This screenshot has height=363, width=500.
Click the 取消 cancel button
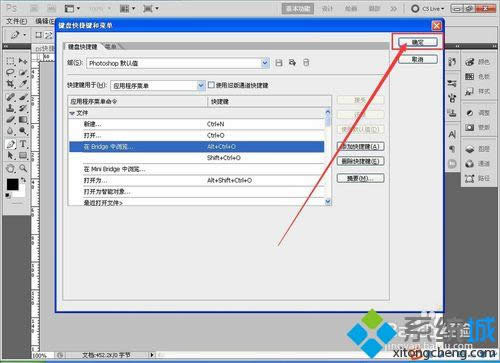coord(418,60)
